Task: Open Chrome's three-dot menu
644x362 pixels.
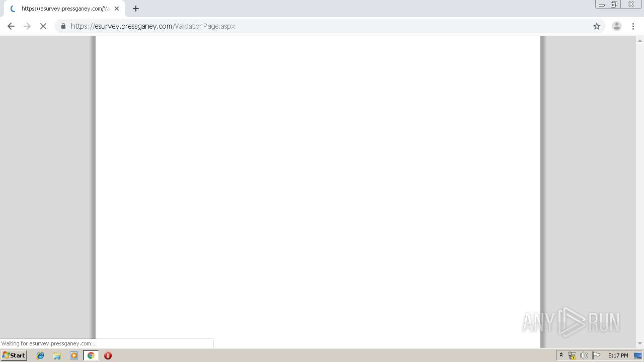Action: tap(633, 26)
